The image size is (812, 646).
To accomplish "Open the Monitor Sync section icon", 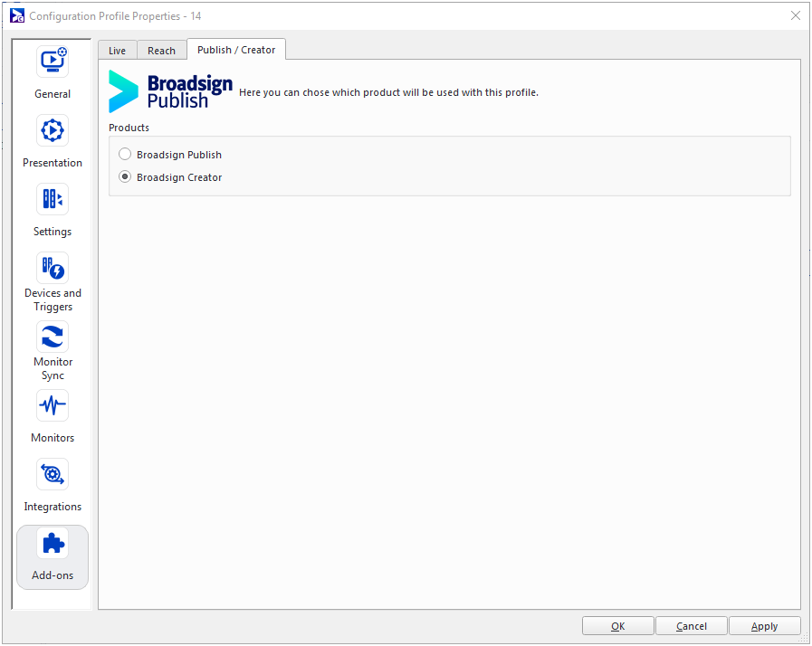I will [53, 337].
